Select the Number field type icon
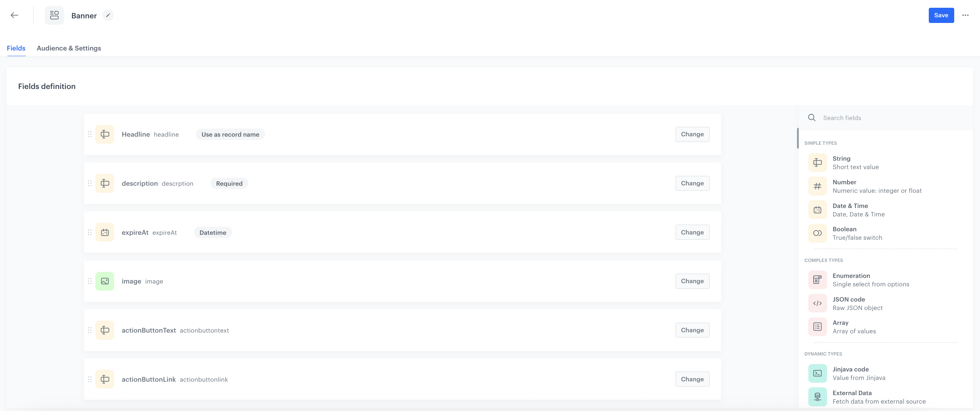 point(817,186)
